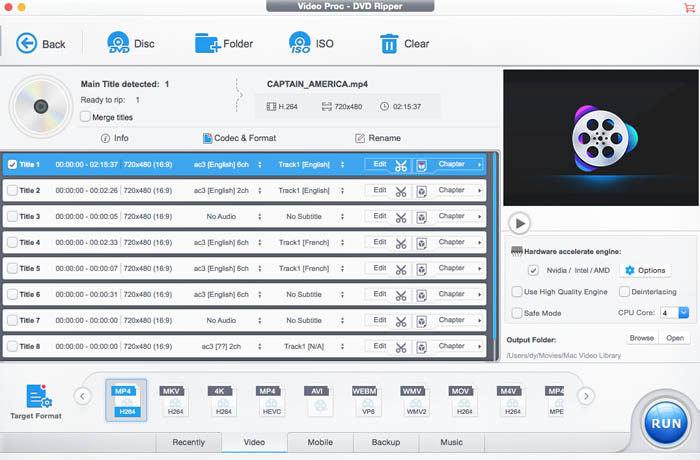Change subtitle track for Title 1
Image resolution: width=700 pixels, height=460 pixels.
342,164
